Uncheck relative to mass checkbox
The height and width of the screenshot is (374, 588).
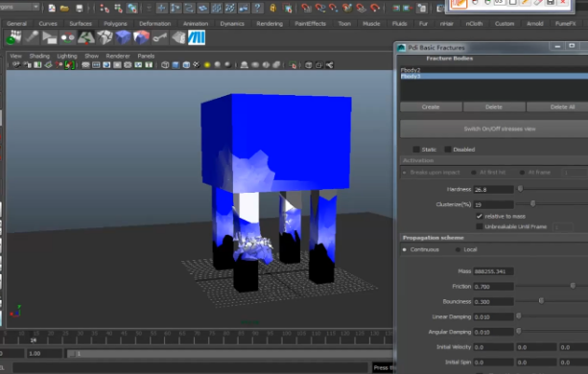click(479, 216)
